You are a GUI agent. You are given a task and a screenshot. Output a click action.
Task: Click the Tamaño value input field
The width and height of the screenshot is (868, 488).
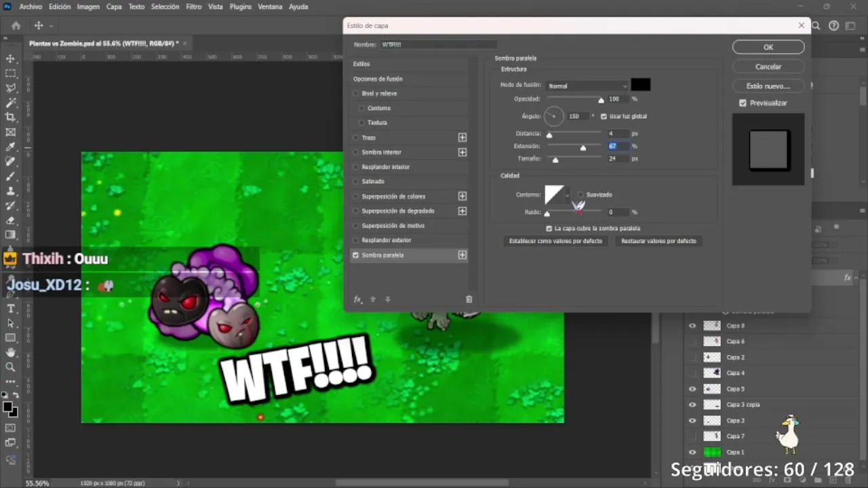coord(618,159)
